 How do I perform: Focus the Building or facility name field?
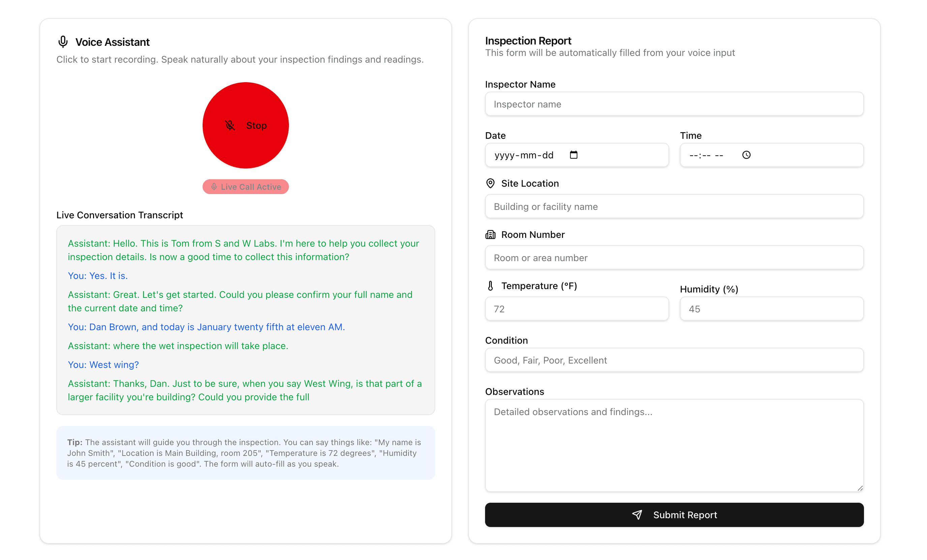tap(674, 206)
